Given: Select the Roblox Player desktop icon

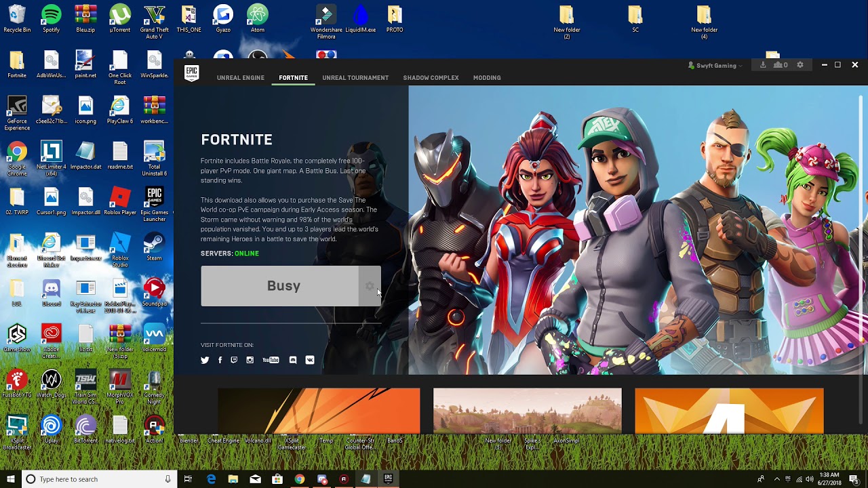Looking at the screenshot, I should pyautogui.click(x=120, y=201).
